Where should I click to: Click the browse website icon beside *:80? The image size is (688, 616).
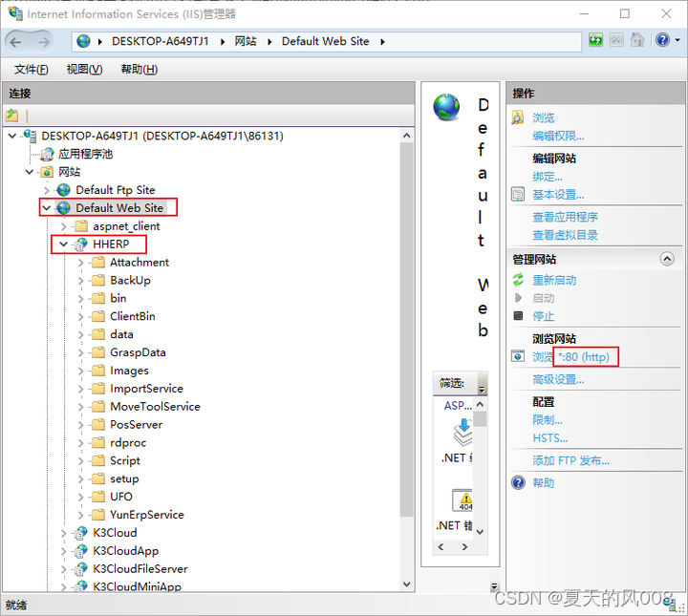[518, 356]
